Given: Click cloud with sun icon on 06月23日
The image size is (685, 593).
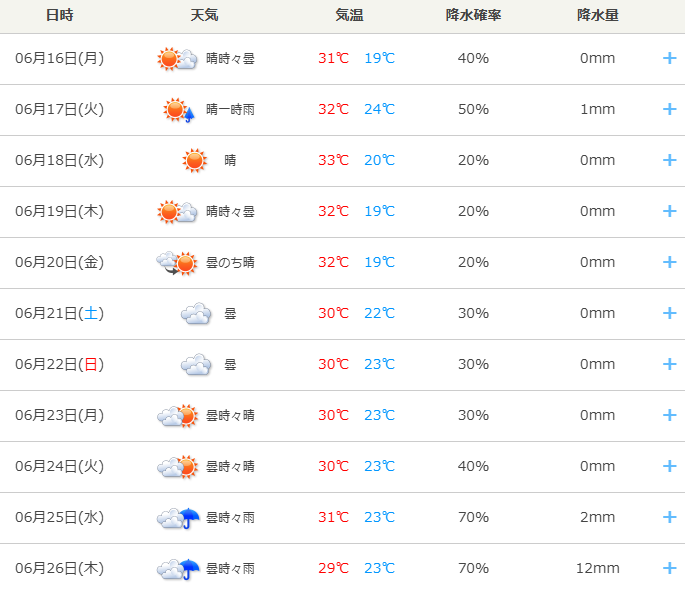Looking at the screenshot, I should coord(177,416).
